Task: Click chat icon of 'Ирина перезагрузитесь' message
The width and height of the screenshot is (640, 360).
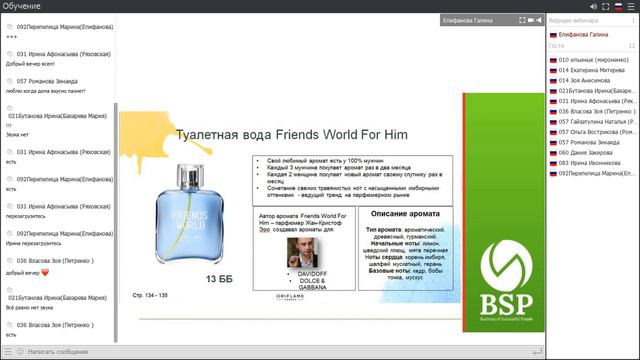Action: [x=10, y=233]
